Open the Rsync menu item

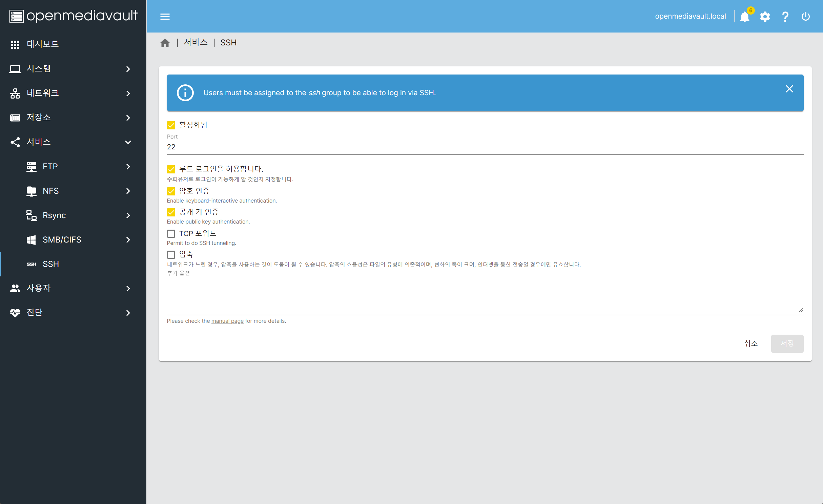coord(73,215)
